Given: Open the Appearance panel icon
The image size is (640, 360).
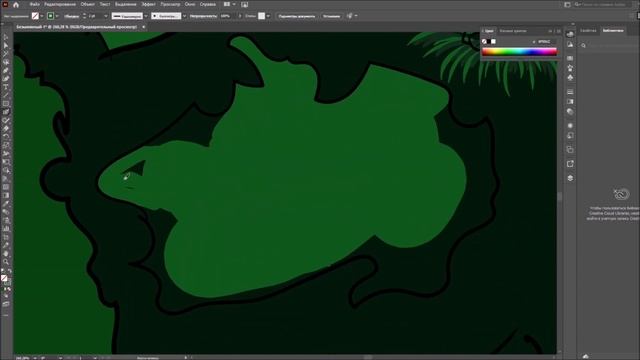Looking at the screenshot, I should click(570, 126).
